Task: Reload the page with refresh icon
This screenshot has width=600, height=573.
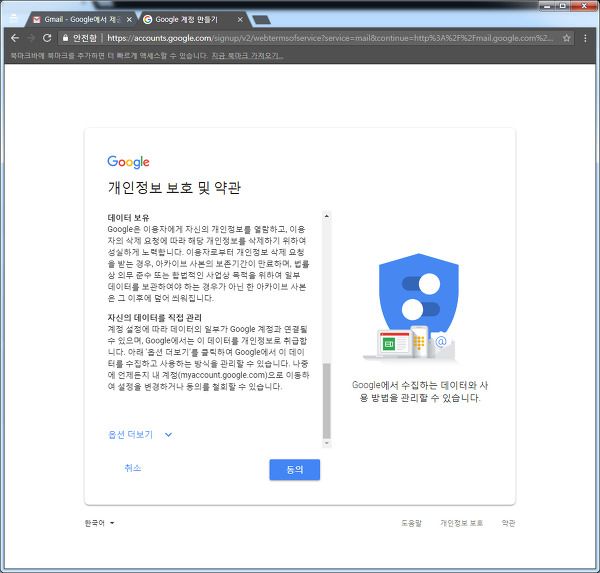Action: 47,38
